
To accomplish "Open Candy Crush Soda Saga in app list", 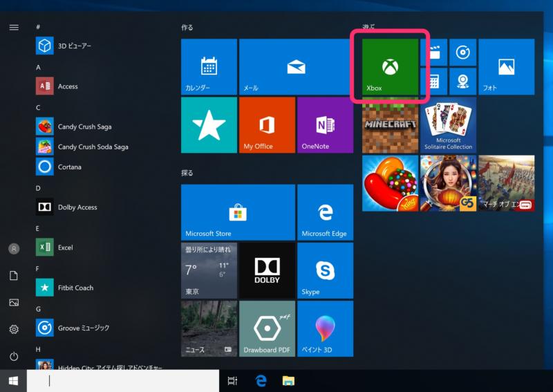I will [102, 147].
